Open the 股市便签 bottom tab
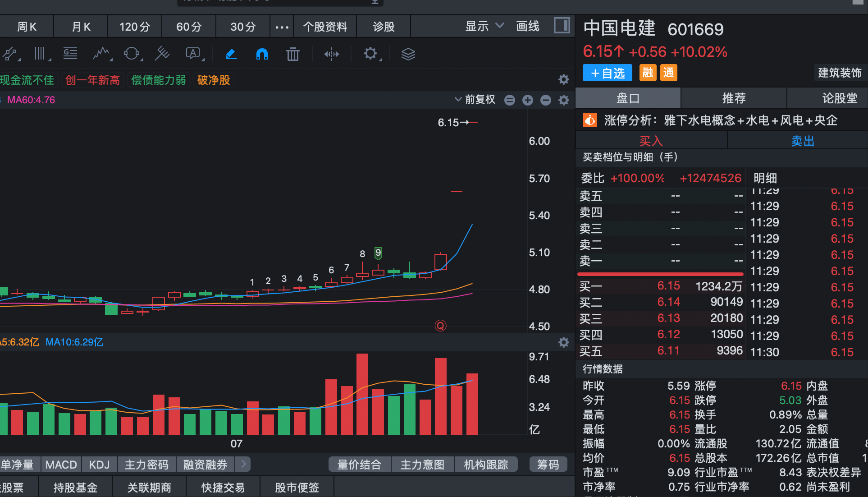Image resolution: width=868 pixels, height=497 pixels. click(297, 488)
